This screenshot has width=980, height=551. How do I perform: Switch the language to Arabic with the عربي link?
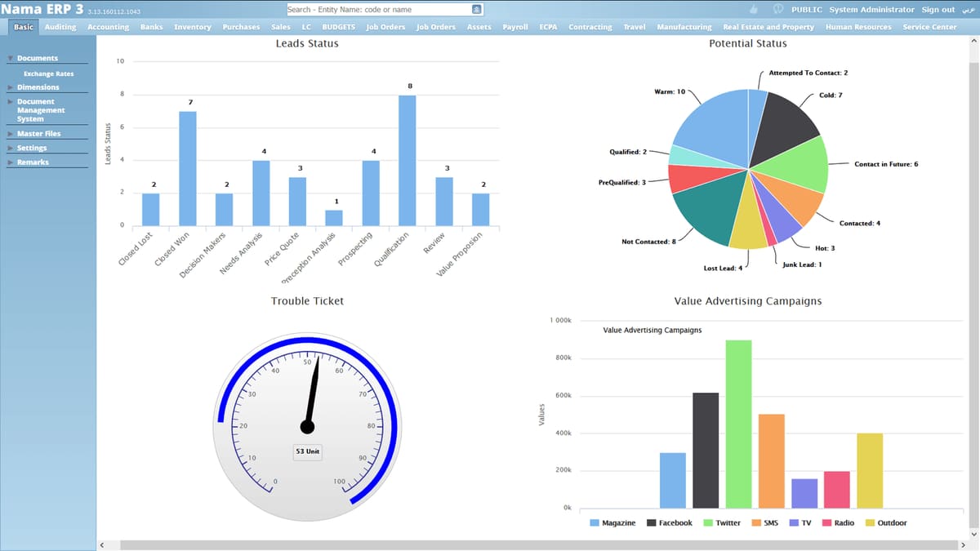tap(969, 10)
